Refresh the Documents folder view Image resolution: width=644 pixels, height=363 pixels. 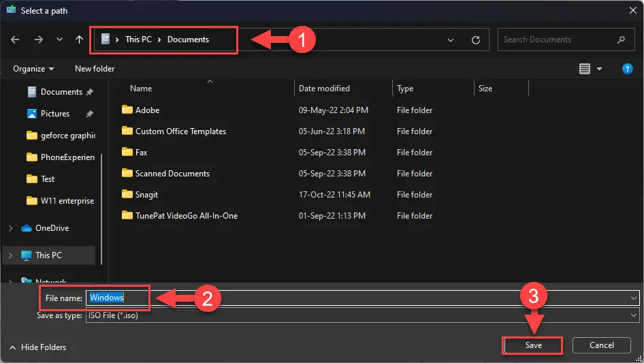pos(476,40)
